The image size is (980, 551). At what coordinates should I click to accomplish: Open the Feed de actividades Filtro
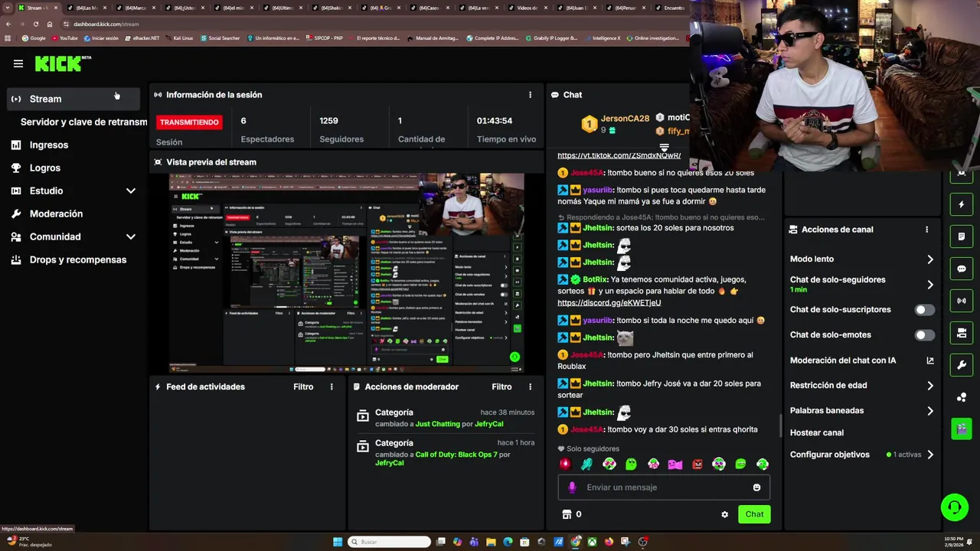click(303, 386)
